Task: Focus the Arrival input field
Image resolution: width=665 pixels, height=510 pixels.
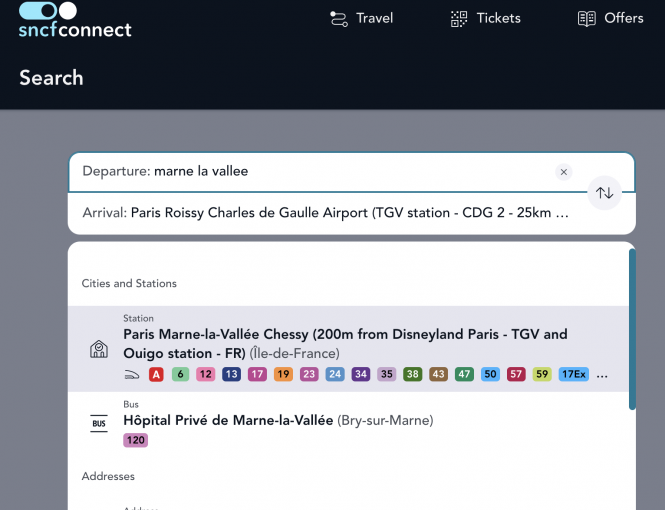Action: (352, 213)
